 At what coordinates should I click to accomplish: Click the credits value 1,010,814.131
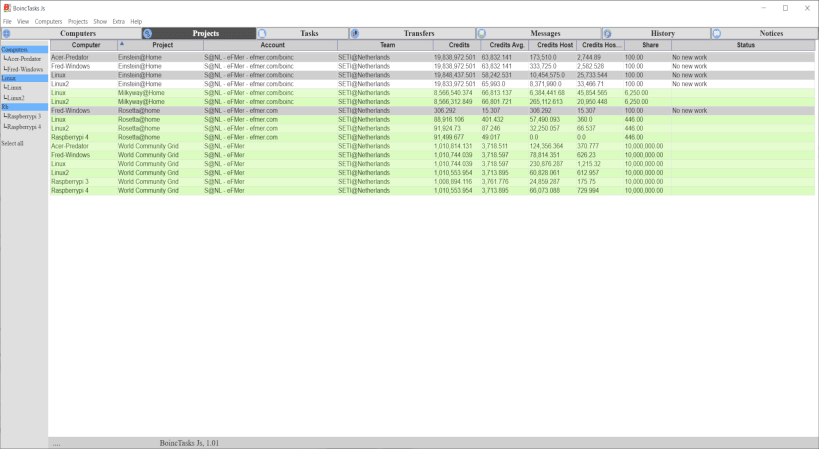click(x=453, y=146)
